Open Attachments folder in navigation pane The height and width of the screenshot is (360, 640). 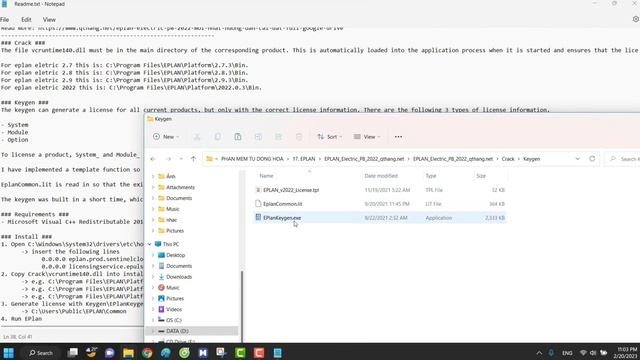coord(180,187)
